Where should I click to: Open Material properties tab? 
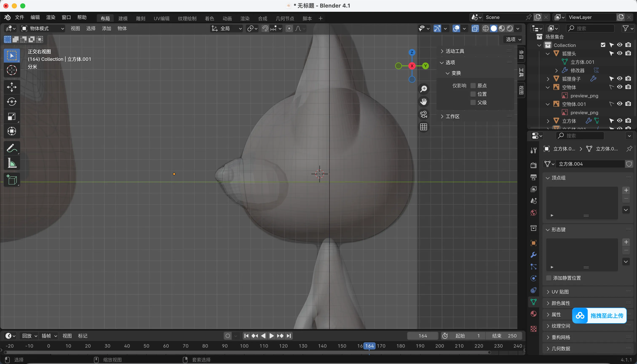tap(533, 314)
